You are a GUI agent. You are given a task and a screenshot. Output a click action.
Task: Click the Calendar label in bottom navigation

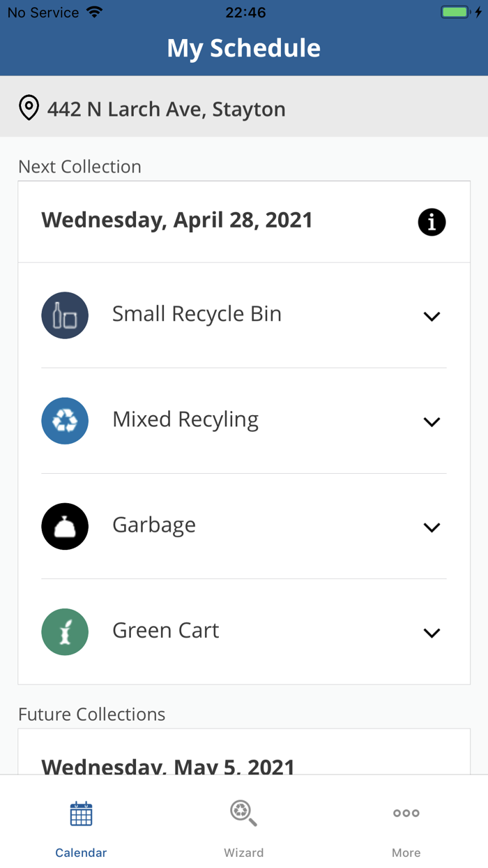[81, 853]
